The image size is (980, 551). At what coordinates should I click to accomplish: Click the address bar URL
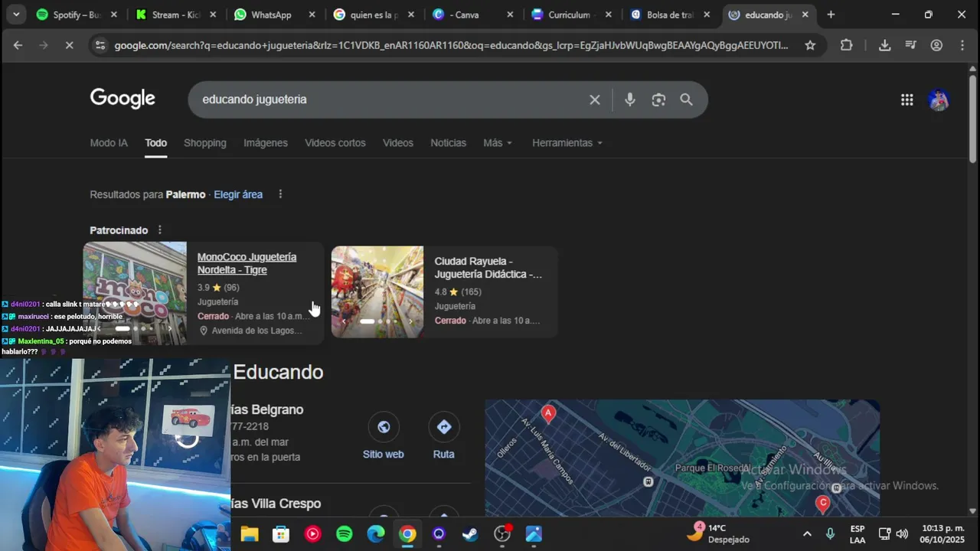tap(451, 45)
